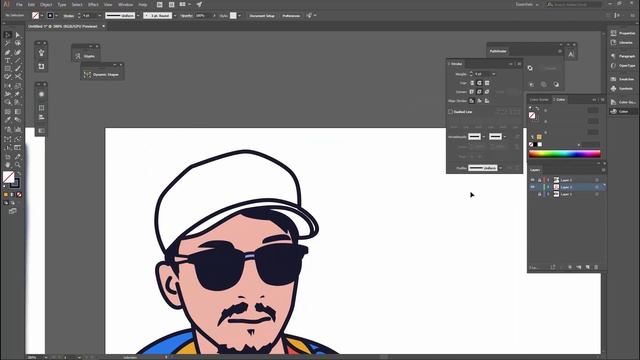Click the Document Setup button
Screen dimensions: 640x360
click(262, 16)
